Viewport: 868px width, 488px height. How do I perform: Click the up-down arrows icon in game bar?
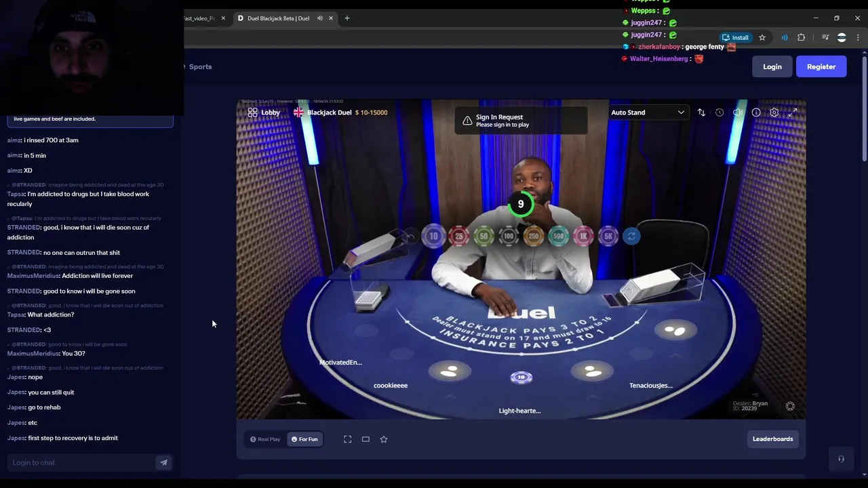tap(701, 113)
